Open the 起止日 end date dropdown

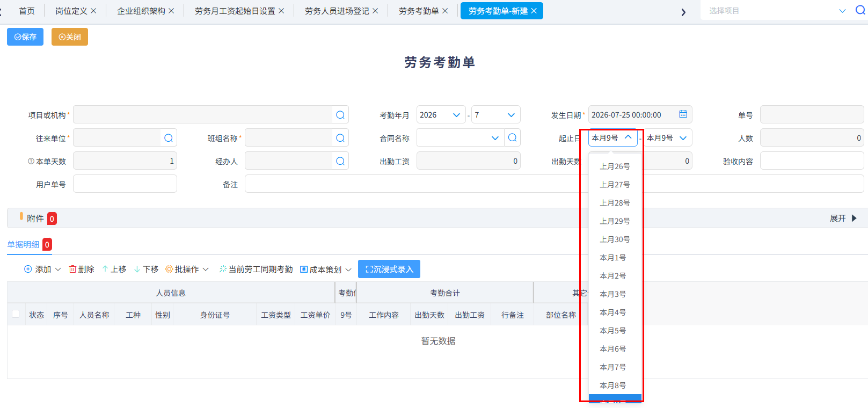[668, 138]
